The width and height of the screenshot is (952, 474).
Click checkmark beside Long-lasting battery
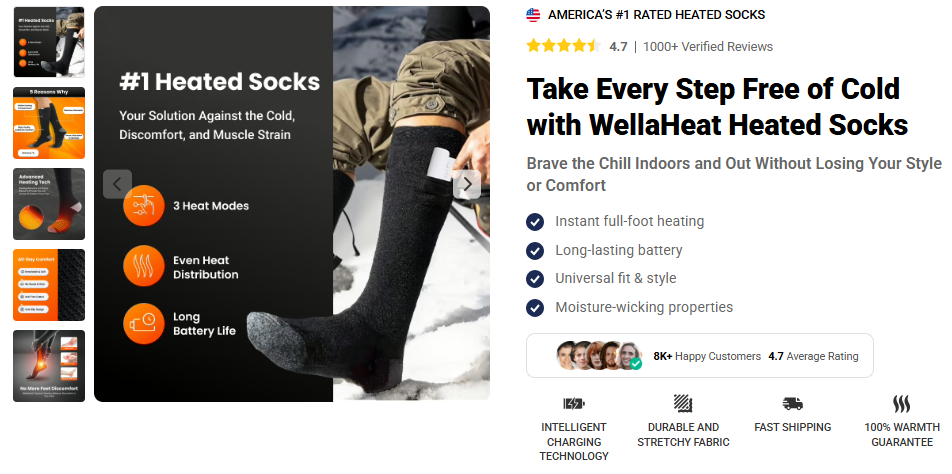coord(535,251)
